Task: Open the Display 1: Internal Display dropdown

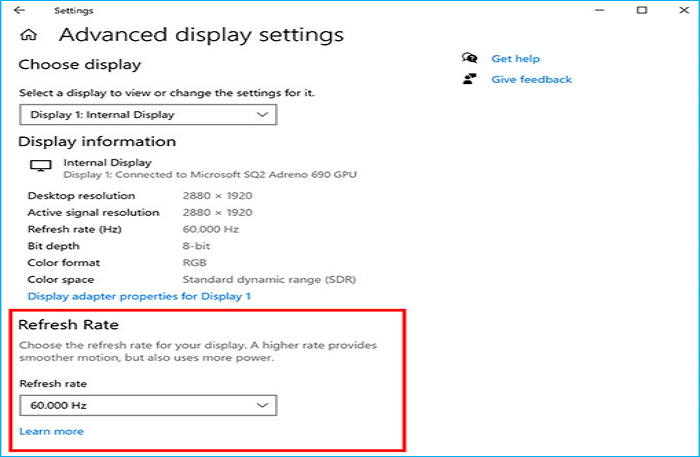Action: pyautogui.click(x=148, y=115)
